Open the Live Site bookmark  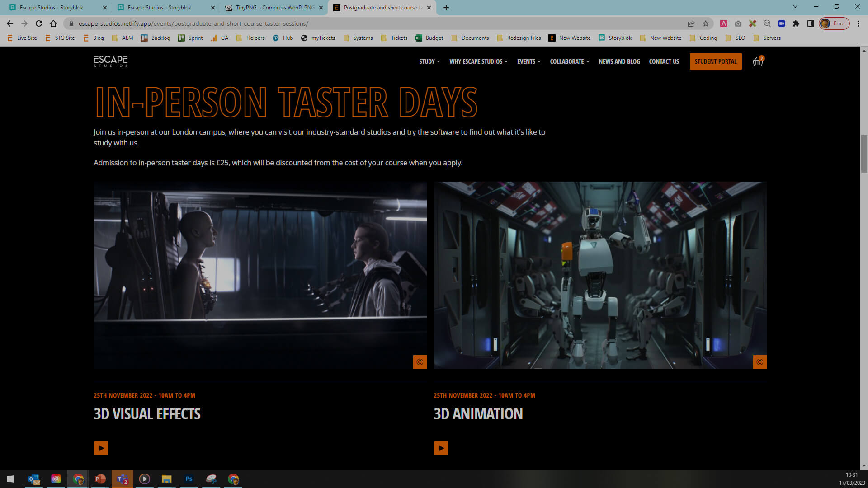pos(22,38)
